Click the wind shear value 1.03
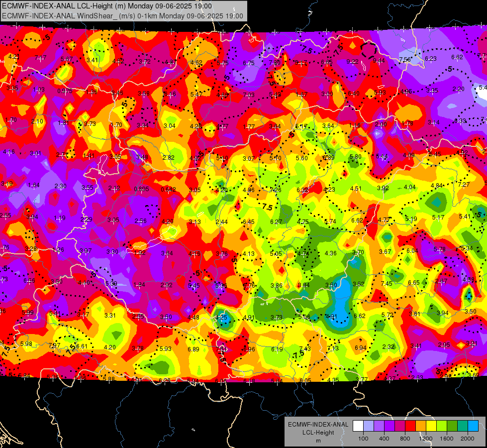487x448 pixels. [x=39, y=90]
